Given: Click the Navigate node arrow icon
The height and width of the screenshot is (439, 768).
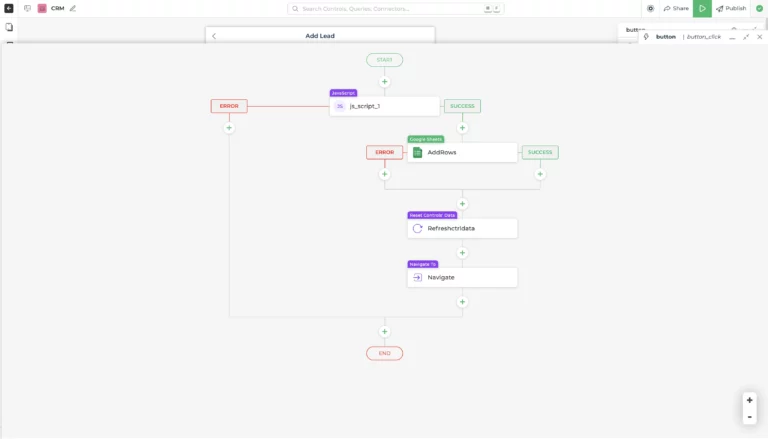Looking at the screenshot, I should (418, 277).
